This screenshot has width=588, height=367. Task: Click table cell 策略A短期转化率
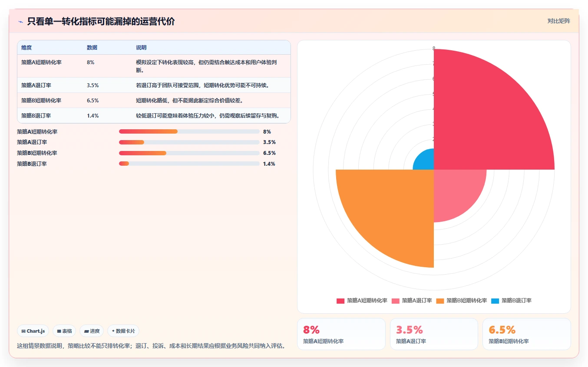coord(41,62)
